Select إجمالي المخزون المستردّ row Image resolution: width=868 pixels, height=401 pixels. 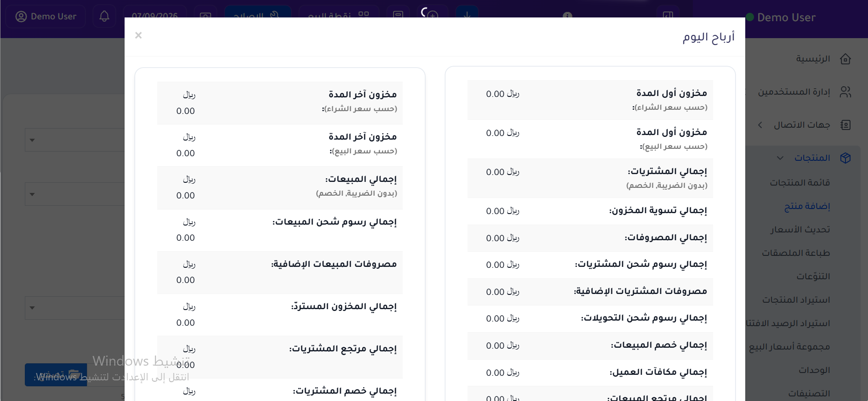280,315
